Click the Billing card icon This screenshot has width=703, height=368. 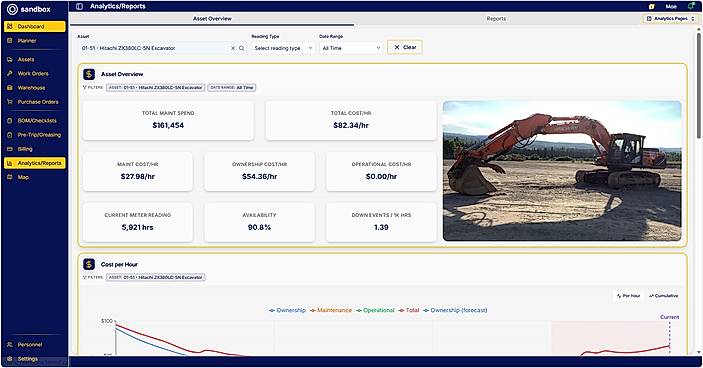pyautogui.click(x=10, y=149)
